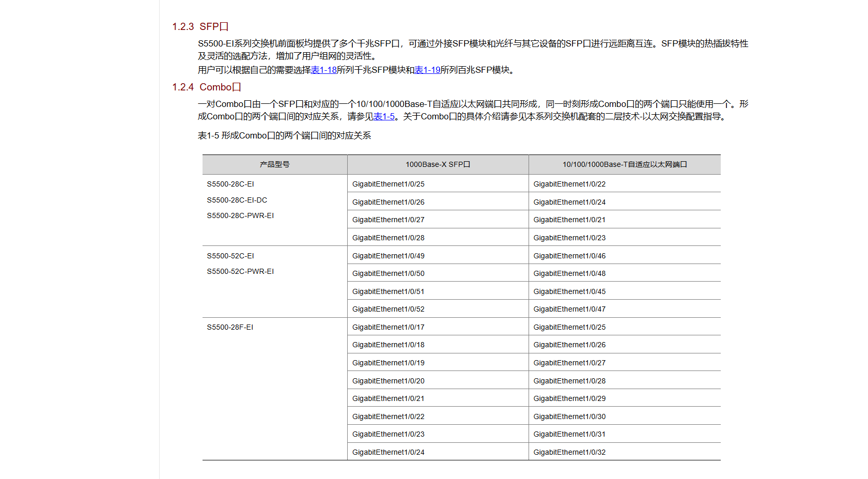The width and height of the screenshot is (868, 479).
Task: Click the GigabitEthernet1/0/17 SFP cell
Action: (x=388, y=327)
